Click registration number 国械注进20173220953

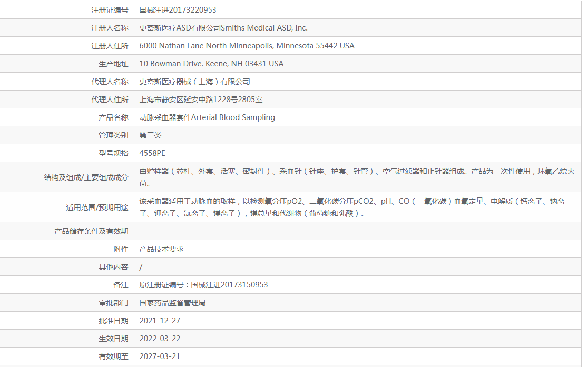click(178, 10)
